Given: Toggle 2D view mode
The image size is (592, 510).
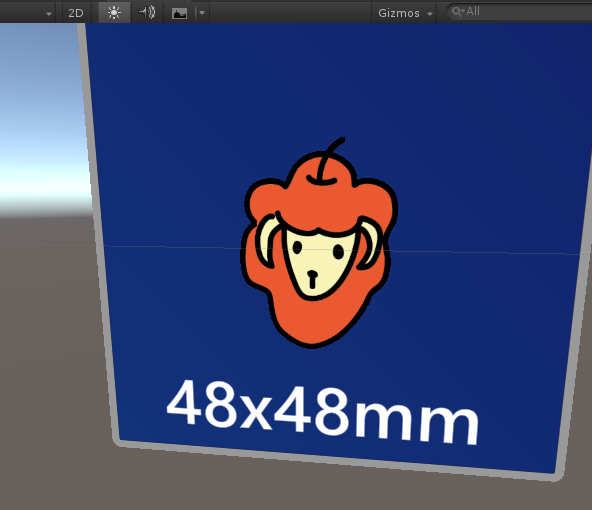Looking at the screenshot, I should (x=76, y=13).
